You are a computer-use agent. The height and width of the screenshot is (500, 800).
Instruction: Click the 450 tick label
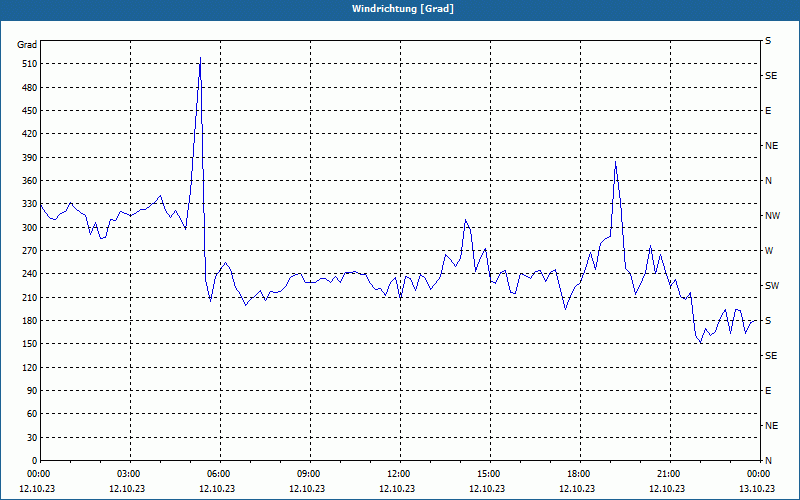pyautogui.click(x=29, y=111)
